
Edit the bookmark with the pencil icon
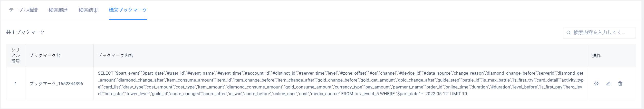tap(608, 84)
